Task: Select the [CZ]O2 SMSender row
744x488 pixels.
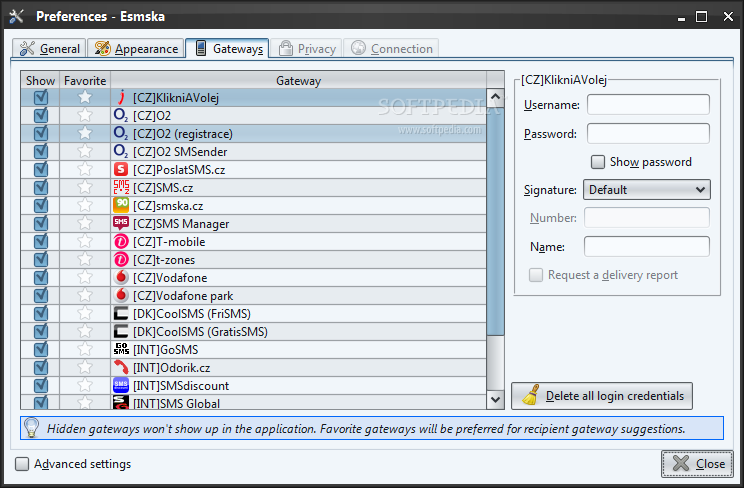Action: pyautogui.click(x=253, y=151)
